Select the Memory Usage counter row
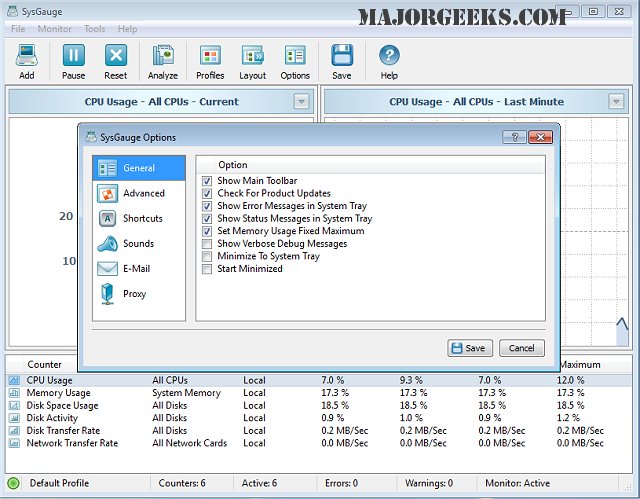The width and height of the screenshot is (640, 499). pyautogui.click(x=319, y=393)
